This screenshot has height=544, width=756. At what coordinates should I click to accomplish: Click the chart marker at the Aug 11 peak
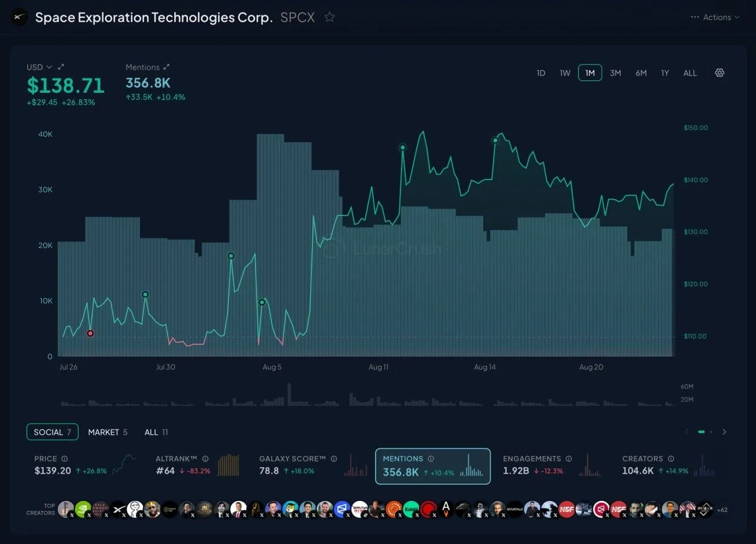[402, 147]
